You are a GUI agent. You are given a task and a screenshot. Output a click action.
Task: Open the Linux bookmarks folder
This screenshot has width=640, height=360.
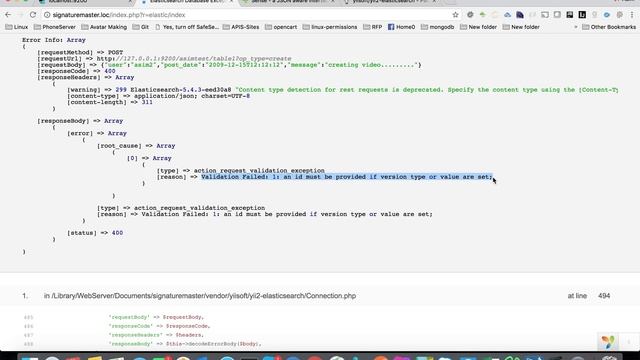tap(16, 27)
